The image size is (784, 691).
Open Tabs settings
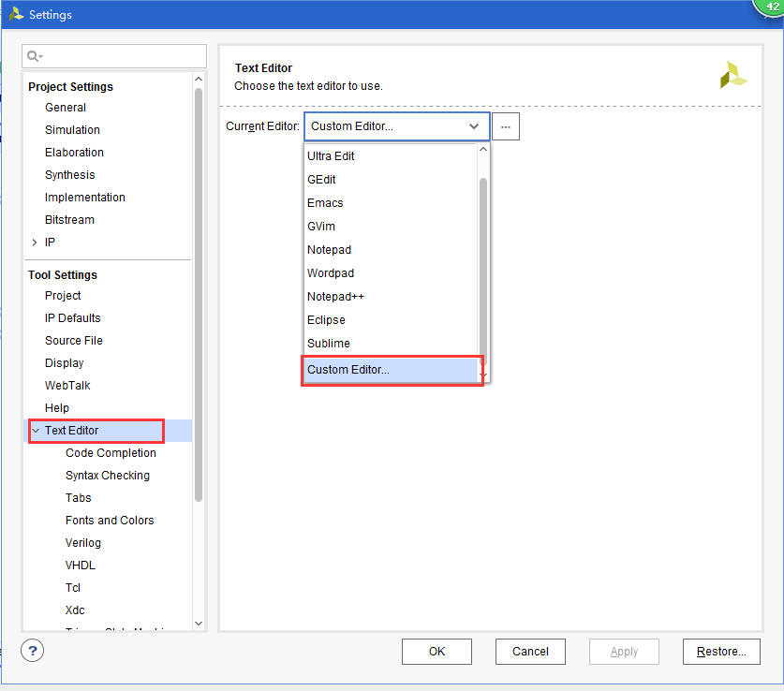click(x=78, y=498)
